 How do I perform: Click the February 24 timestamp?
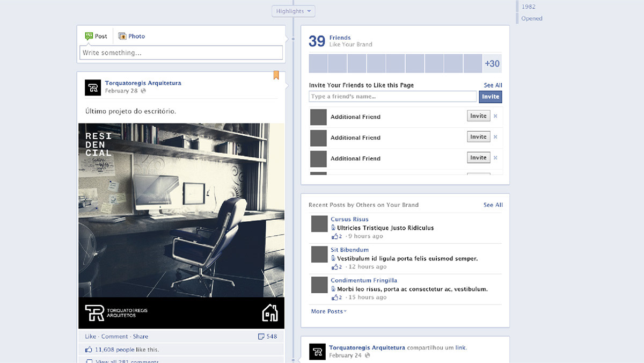click(345, 355)
